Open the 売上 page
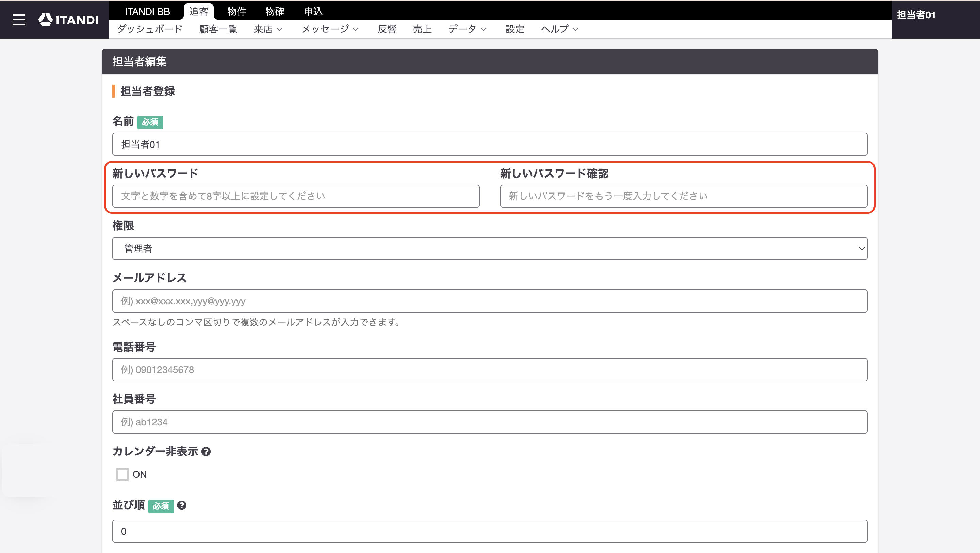 click(x=422, y=29)
